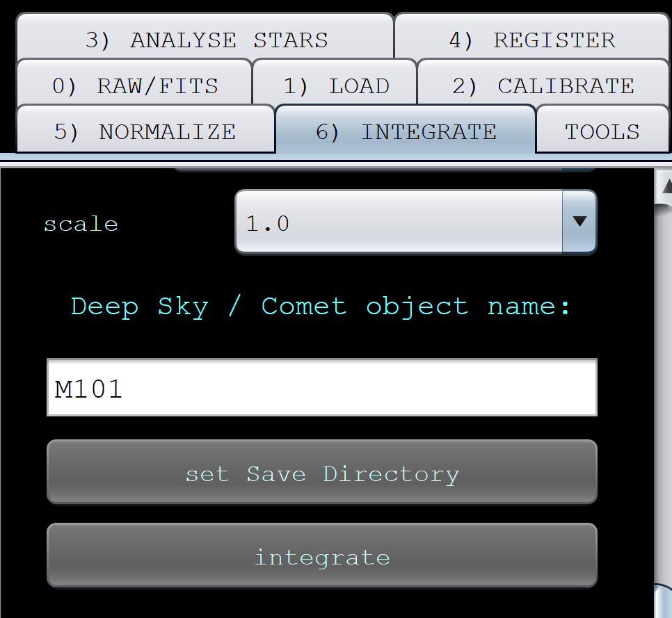Open the 5) NORMALIZE tab
Screen dimensions: 672x618
(145, 131)
